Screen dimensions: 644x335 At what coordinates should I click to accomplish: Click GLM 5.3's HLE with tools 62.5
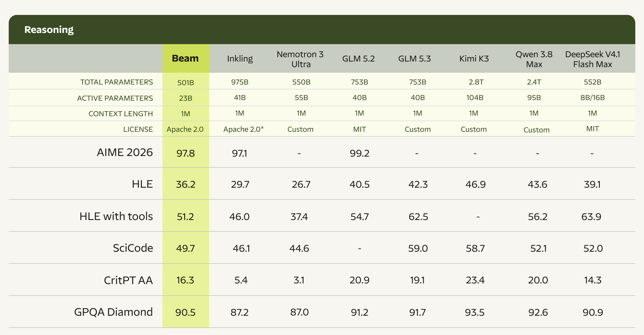418,217
